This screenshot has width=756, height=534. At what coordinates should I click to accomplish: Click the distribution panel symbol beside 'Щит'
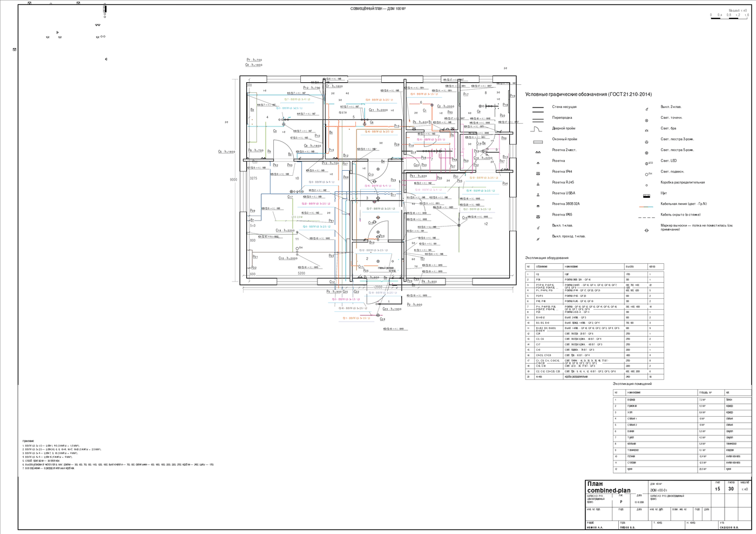(x=646, y=195)
